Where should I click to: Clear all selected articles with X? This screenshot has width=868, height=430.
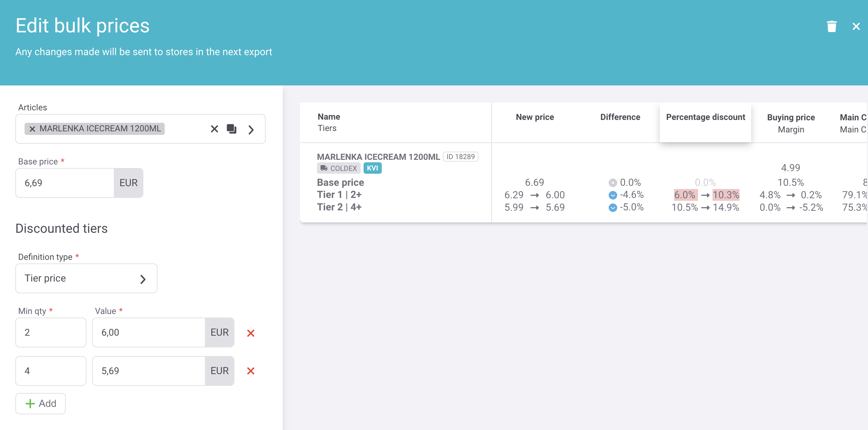(214, 129)
